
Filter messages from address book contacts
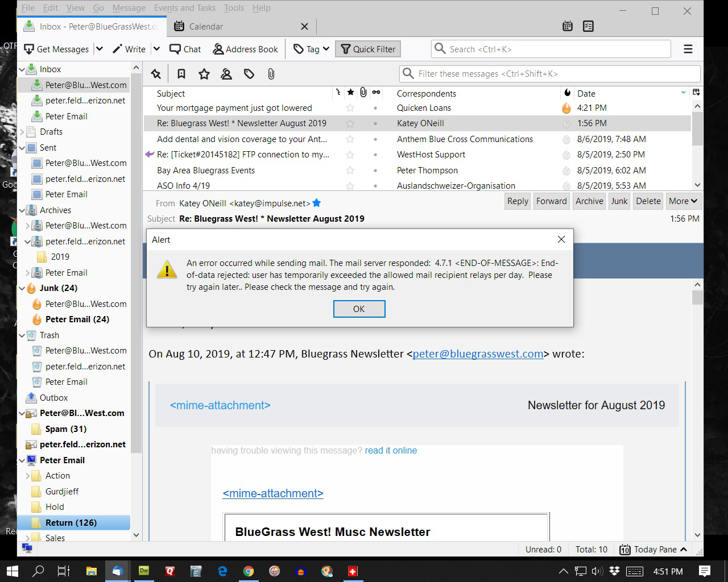point(226,74)
